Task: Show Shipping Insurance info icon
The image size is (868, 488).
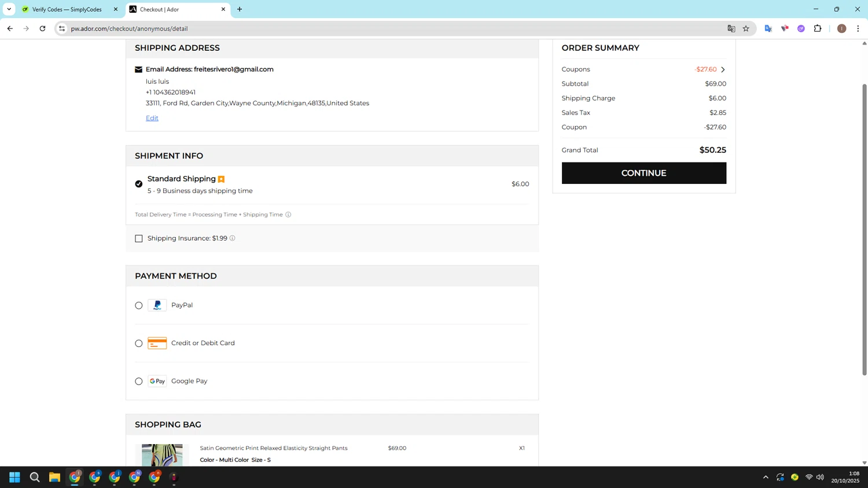Action: [233, 238]
